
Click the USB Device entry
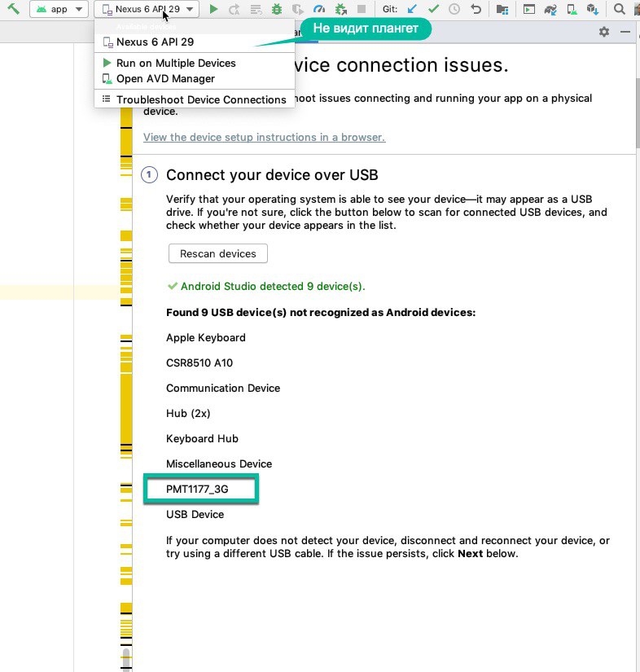click(195, 515)
